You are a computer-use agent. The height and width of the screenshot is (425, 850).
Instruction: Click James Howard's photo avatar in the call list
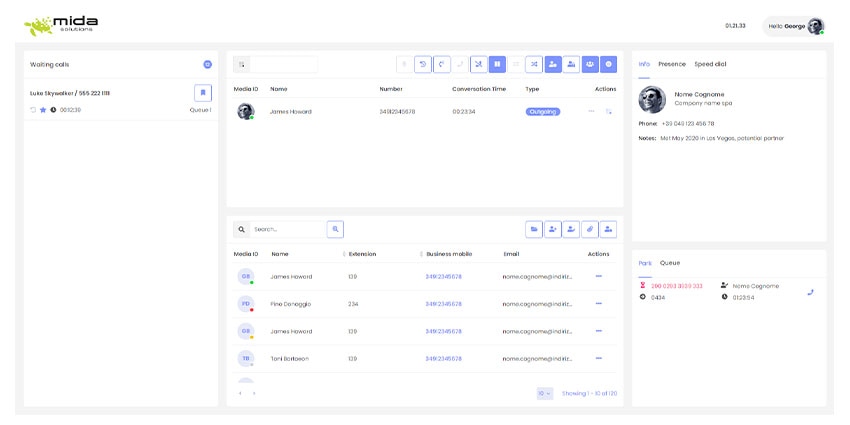(246, 112)
